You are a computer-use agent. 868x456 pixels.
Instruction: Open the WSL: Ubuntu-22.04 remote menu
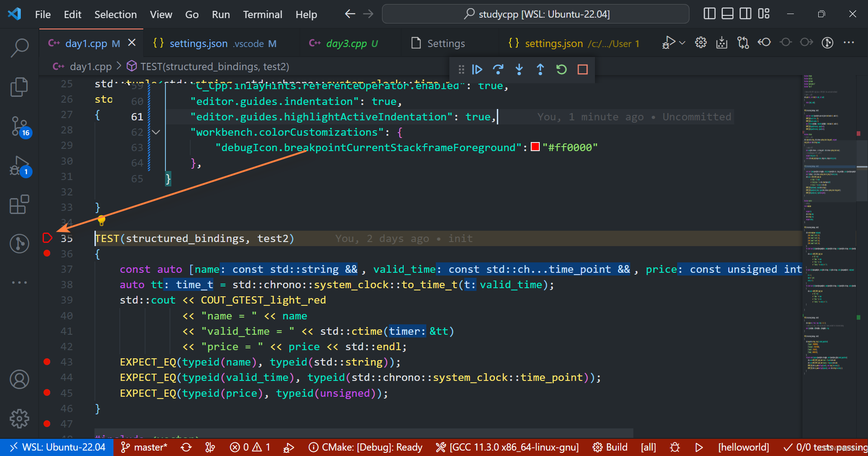click(57, 447)
